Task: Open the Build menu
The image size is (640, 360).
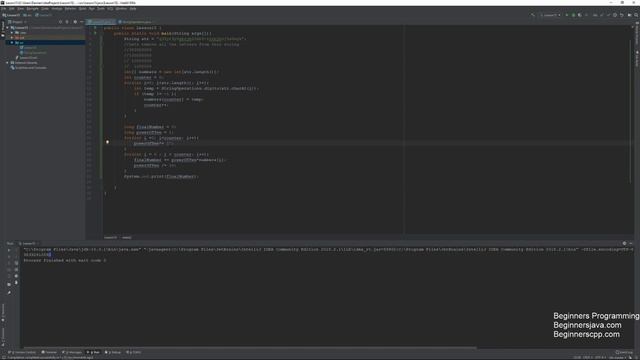Action: click(x=82, y=9)
